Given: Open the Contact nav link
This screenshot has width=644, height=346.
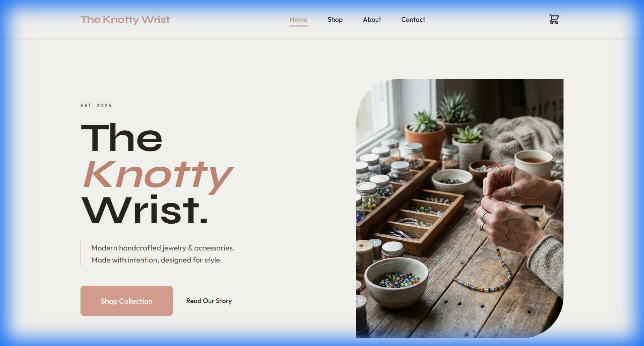Looking at the screenshot, I should pyautogui.click(x=413, y=20).
